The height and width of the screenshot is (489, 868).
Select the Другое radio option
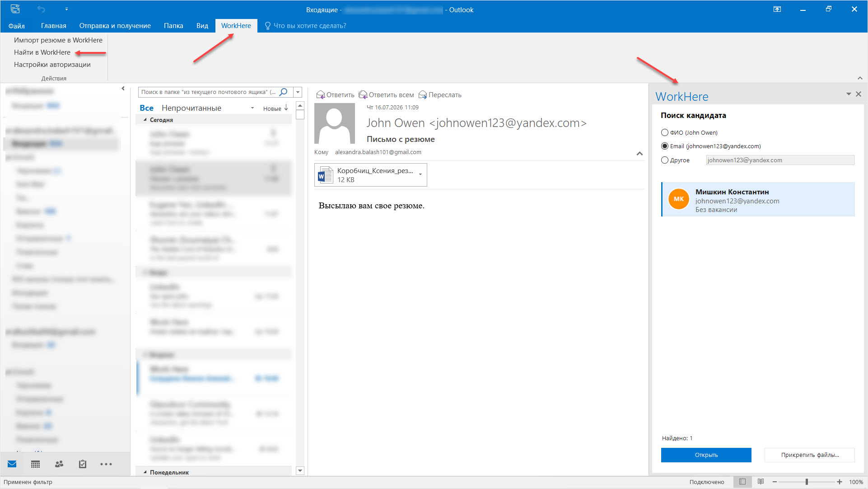click(x=665, y=160)
